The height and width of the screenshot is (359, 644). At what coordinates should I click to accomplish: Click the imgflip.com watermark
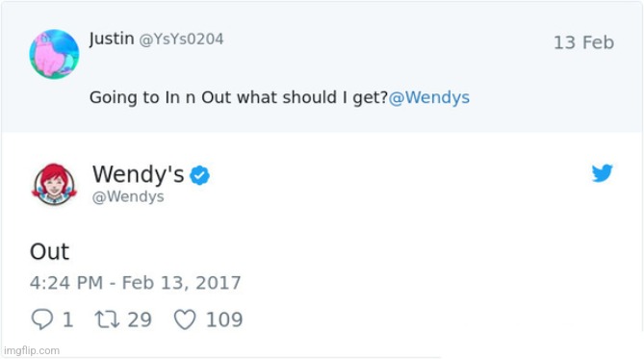(32, 350)
